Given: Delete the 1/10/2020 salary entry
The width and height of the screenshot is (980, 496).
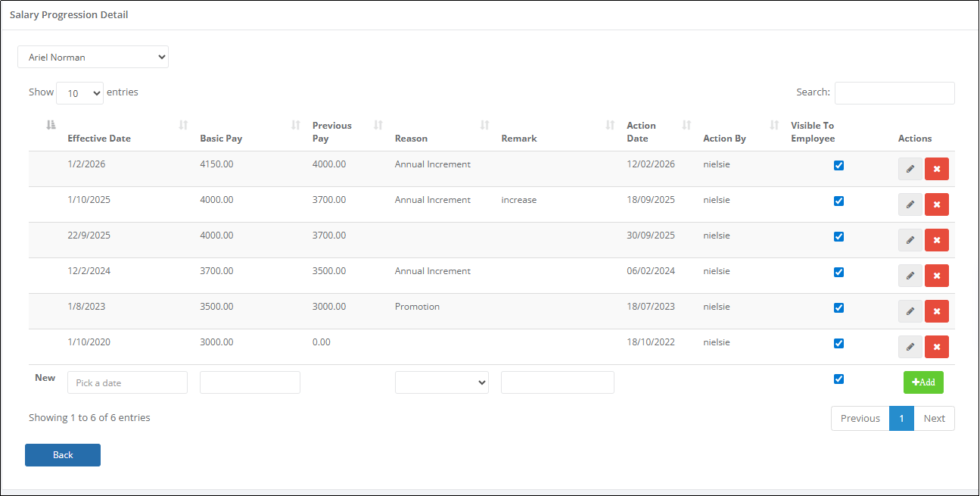Looking at the screenshot, I should (937, 347).
